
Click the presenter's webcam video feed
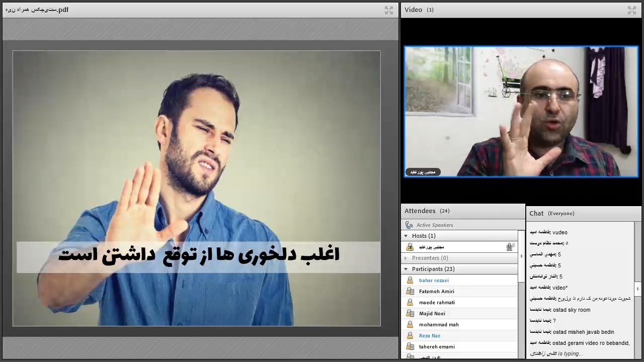pyautogui.click(x=521, y=112)
